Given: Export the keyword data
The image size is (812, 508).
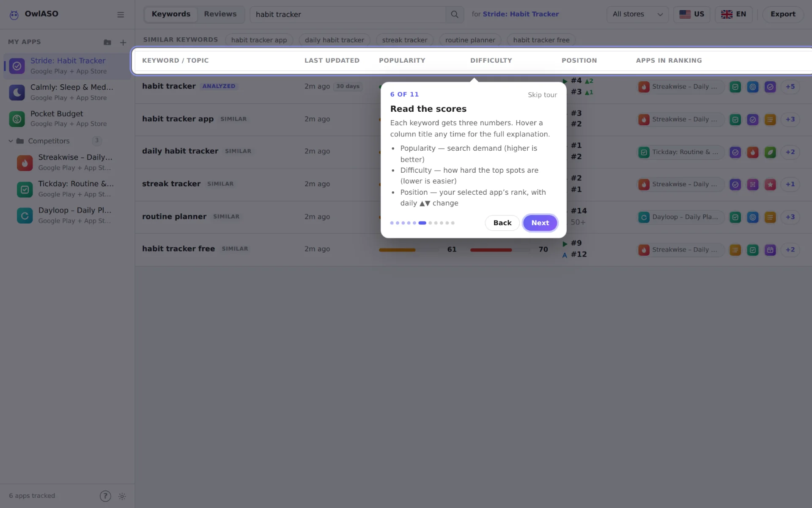Looking at the screenshot, I should [783, 14].
